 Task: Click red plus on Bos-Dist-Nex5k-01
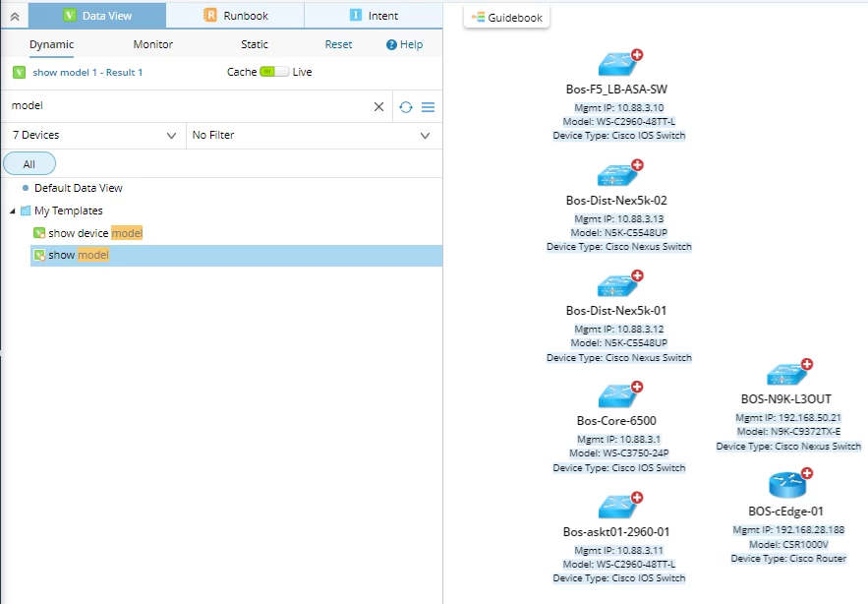tap(637, 275)
